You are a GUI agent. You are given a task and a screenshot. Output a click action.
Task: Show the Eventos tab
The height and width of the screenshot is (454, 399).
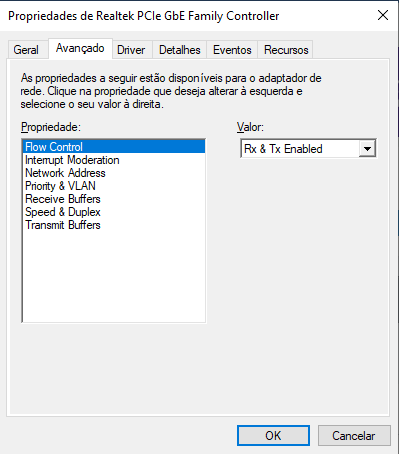click(232, 50)
